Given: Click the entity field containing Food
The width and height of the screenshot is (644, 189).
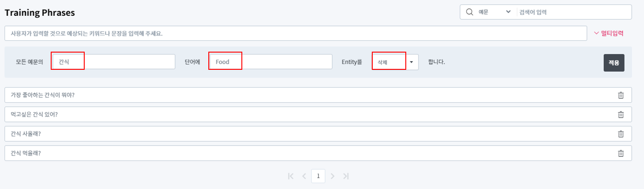Looking at the screenshot, I should tap(270, 62).
